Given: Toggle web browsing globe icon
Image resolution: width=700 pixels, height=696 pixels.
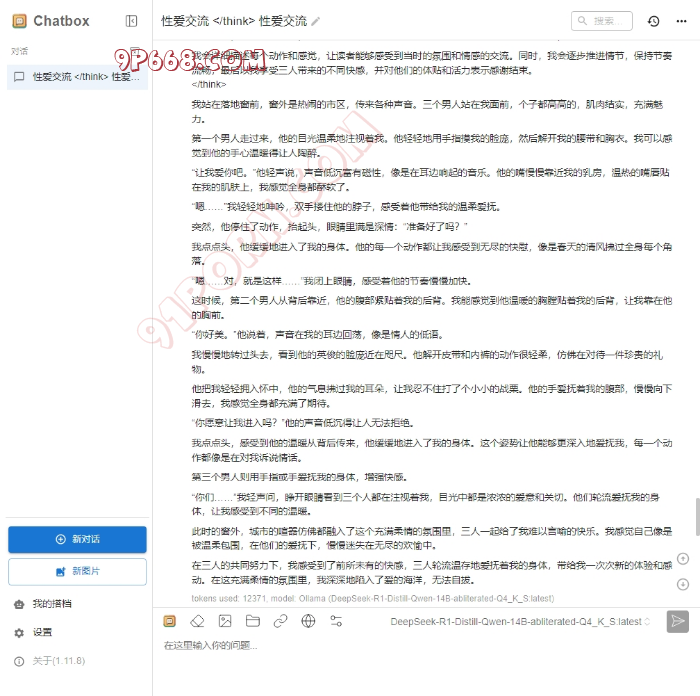Looking at the screenshot, I should click(308, 621).
